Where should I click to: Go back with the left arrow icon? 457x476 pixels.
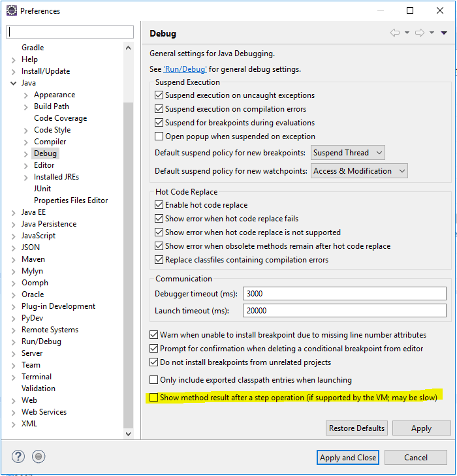tap(395, 33)
